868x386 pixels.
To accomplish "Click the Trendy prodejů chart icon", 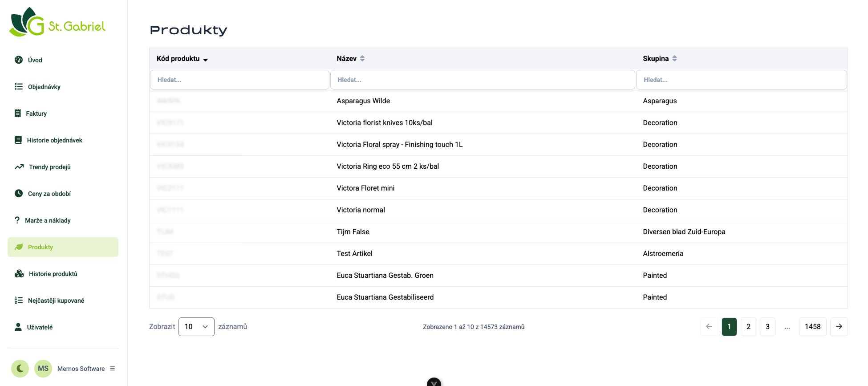I will pos(19,167).
